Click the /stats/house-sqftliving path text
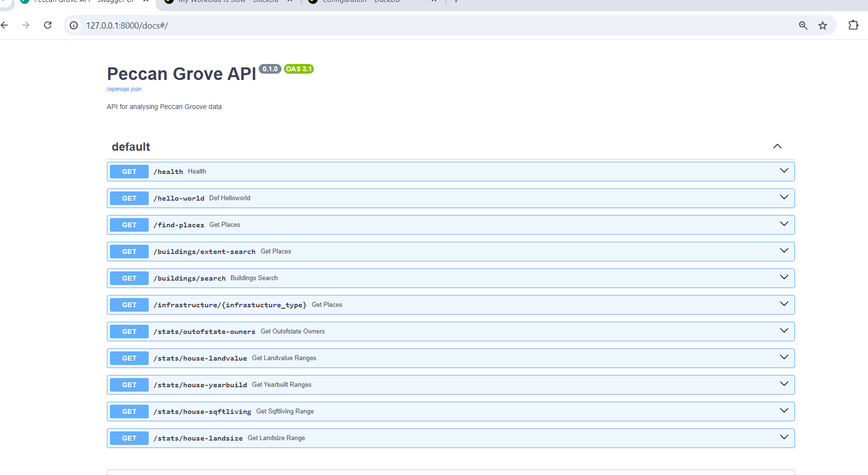Viewport: 868px width, 475px height. point(202,412)
